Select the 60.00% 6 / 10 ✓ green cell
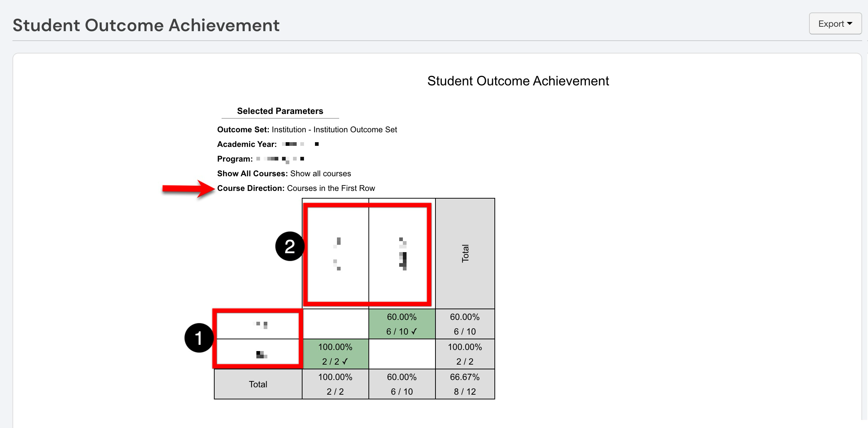 pos(402,324)
